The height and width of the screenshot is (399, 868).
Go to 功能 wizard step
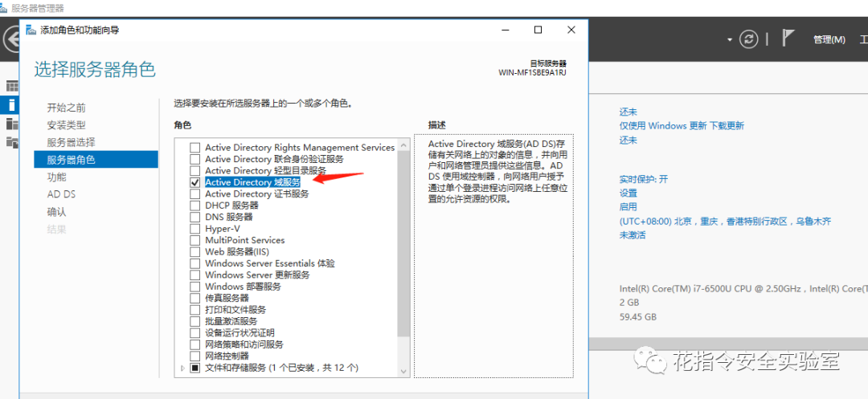tap(56, 177)
